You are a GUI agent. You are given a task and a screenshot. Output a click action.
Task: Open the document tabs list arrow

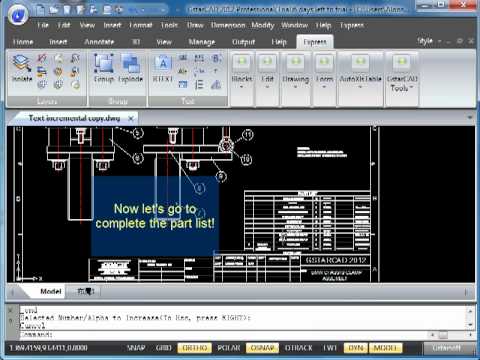click(x=470, y=117)
